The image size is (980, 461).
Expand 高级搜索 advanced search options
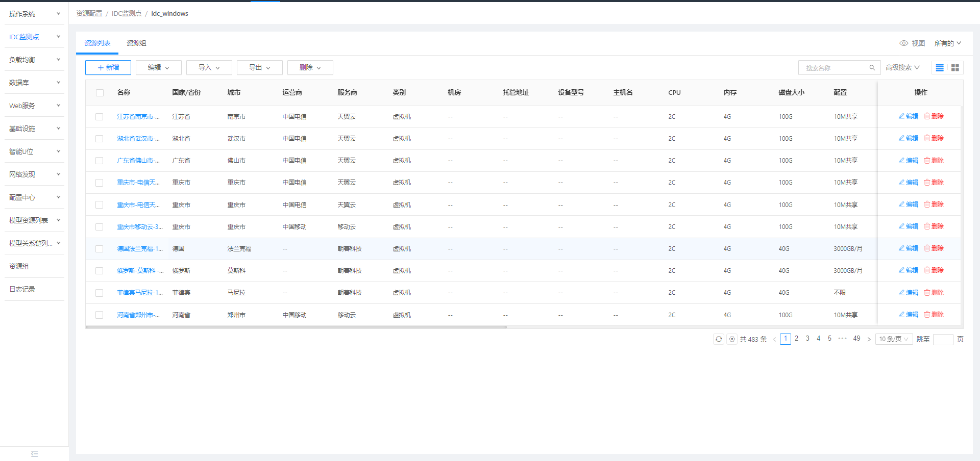(902, 67)
